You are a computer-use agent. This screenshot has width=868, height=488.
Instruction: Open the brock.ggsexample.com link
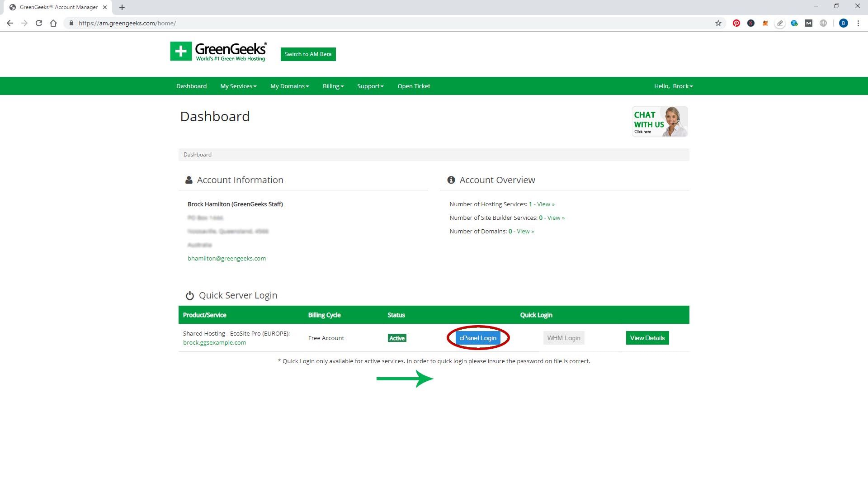click(214, 342)
